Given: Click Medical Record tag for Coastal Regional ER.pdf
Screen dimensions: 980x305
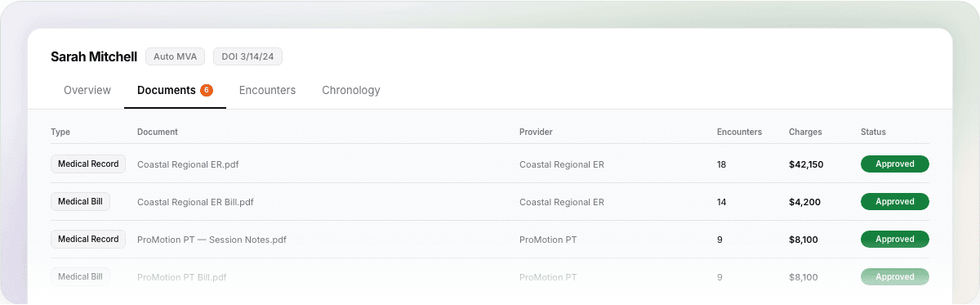Looking at the screenshot, I should (88, 164).
